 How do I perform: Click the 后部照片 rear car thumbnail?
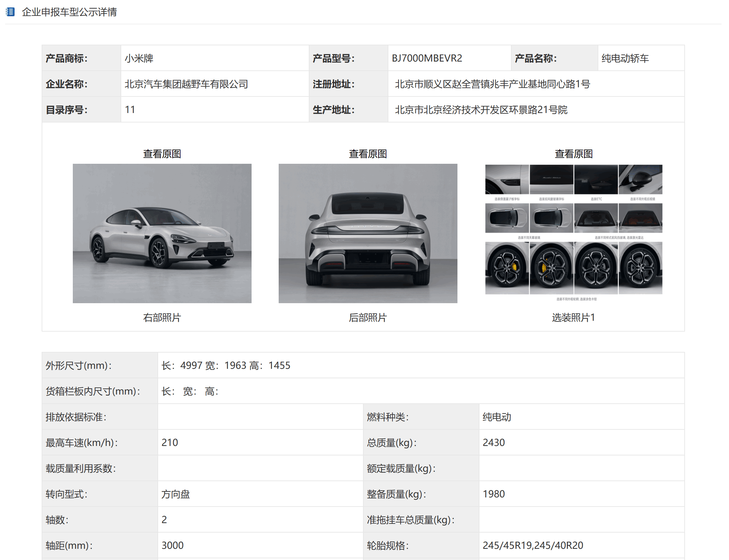368,233
